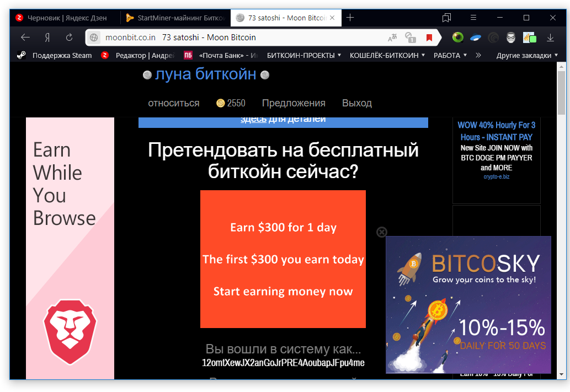Open the blue disc extension
The width and height of the screenshot is (570, 392).
pos(476,37)
